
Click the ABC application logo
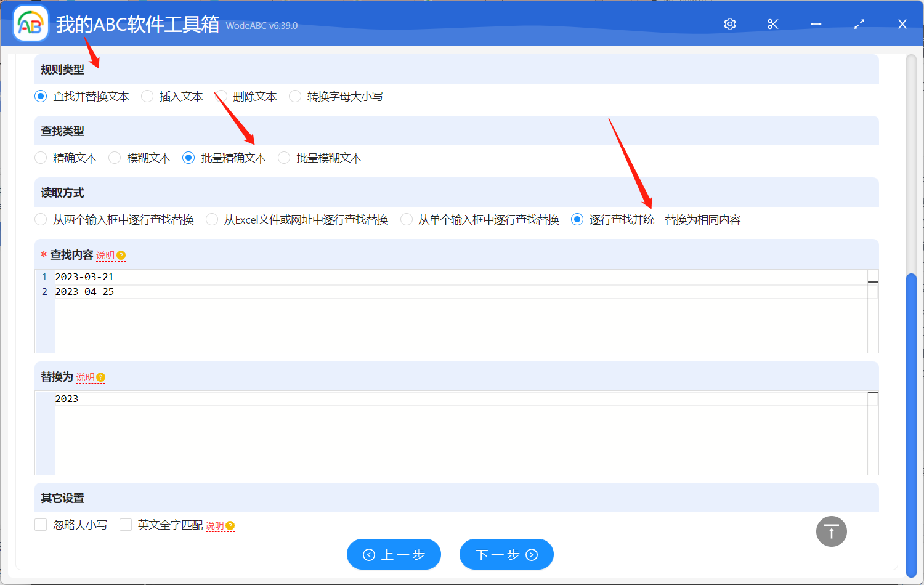(x=30, y=24)
